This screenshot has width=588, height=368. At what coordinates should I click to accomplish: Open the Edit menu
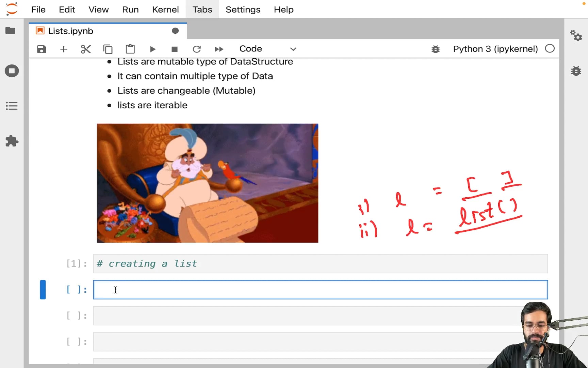click(67, 10)
